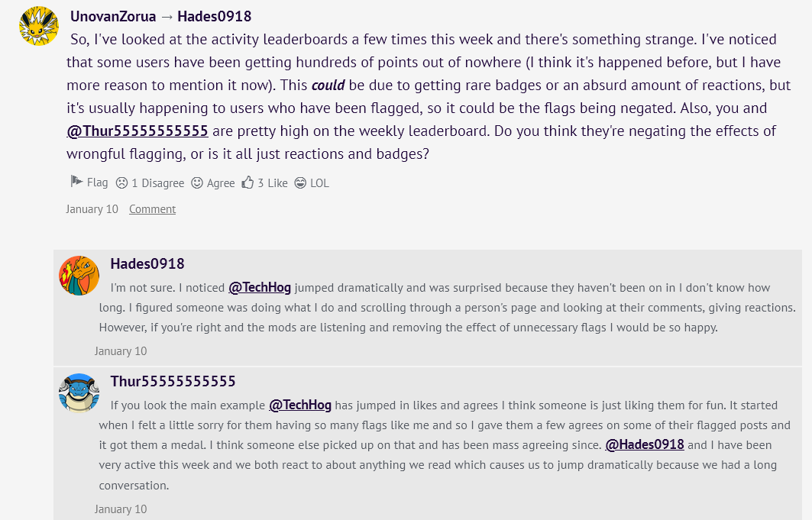Follow the @Thur55555555555 mention in the main post

pyautogui.click(x=137, y=131)
